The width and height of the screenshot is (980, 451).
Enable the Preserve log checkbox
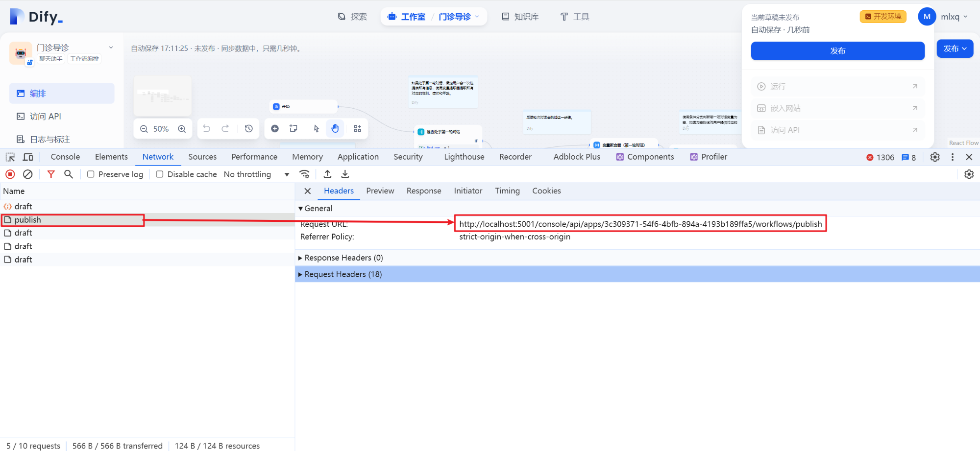[x=91, y=174]
